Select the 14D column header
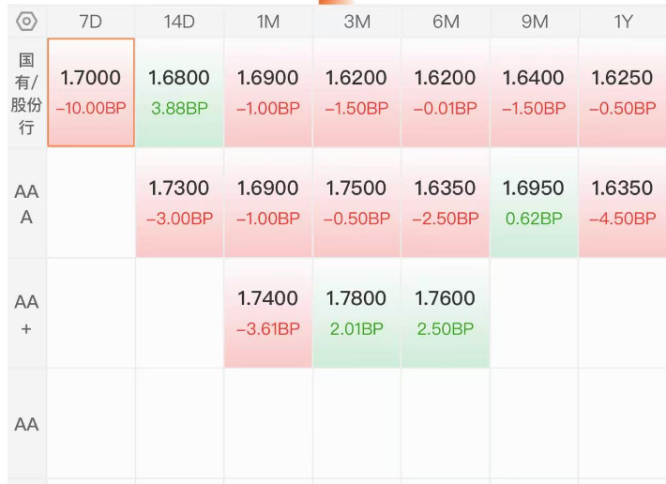The image size is (666, 484). [179, 21]
